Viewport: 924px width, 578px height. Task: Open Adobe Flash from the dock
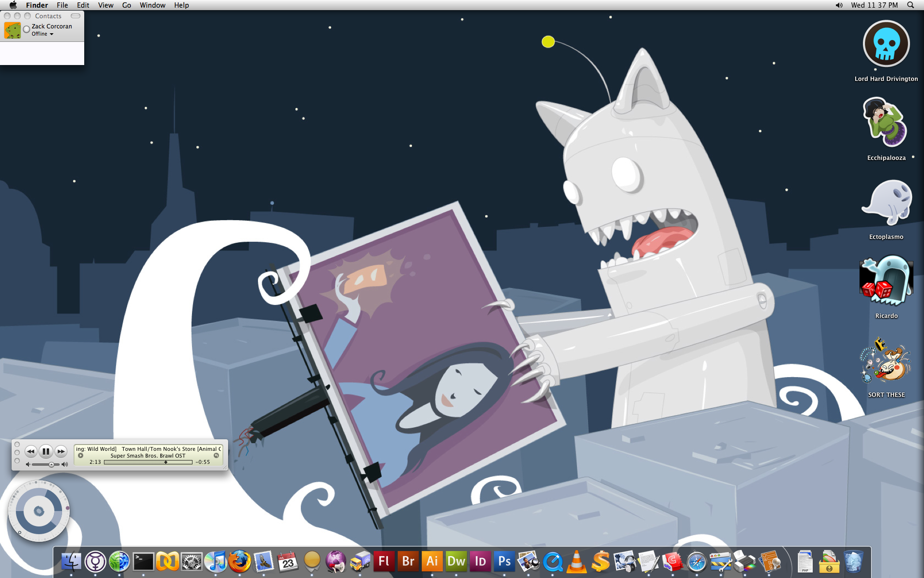point(384,561)
